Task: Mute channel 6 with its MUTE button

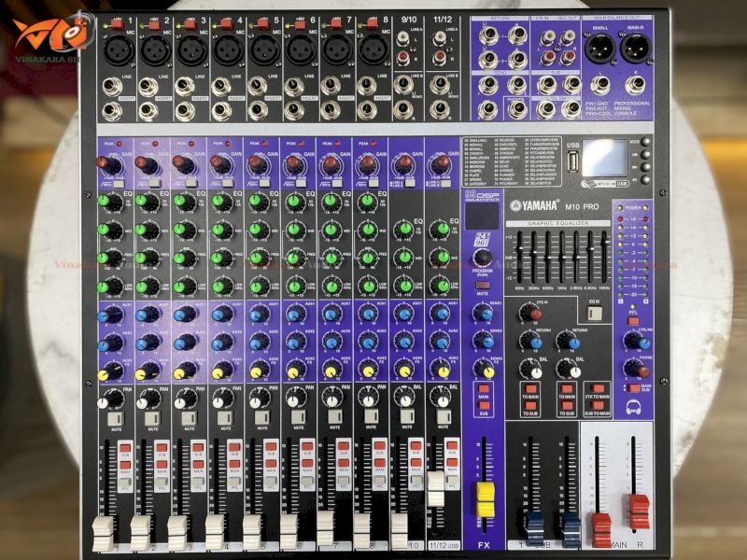Action: (x=298, y=417)
